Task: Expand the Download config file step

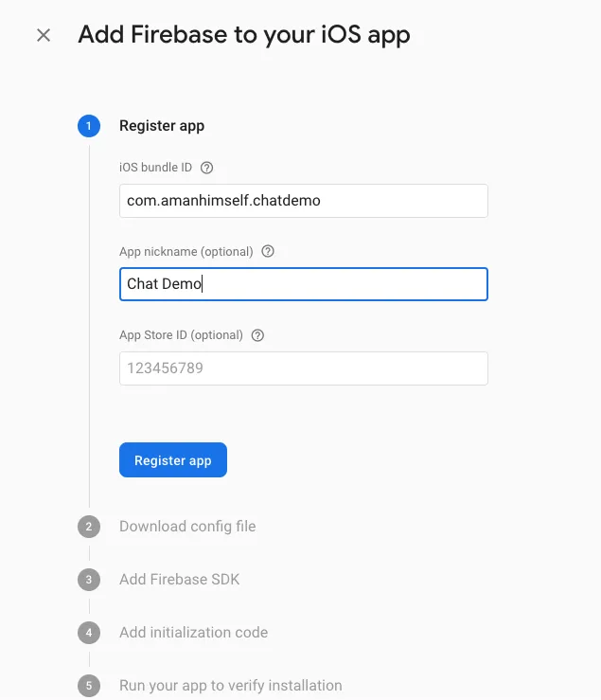Action: (187, 527)
